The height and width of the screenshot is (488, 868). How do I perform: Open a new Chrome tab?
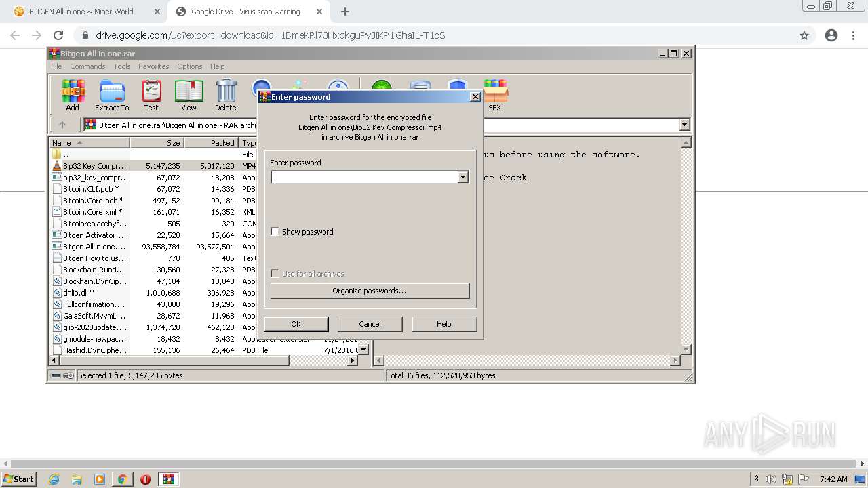click(345, 12)
